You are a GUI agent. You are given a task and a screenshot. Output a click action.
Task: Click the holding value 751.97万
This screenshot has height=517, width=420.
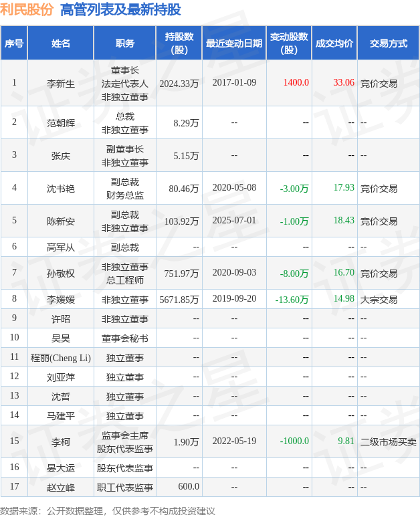pos(181,274)
